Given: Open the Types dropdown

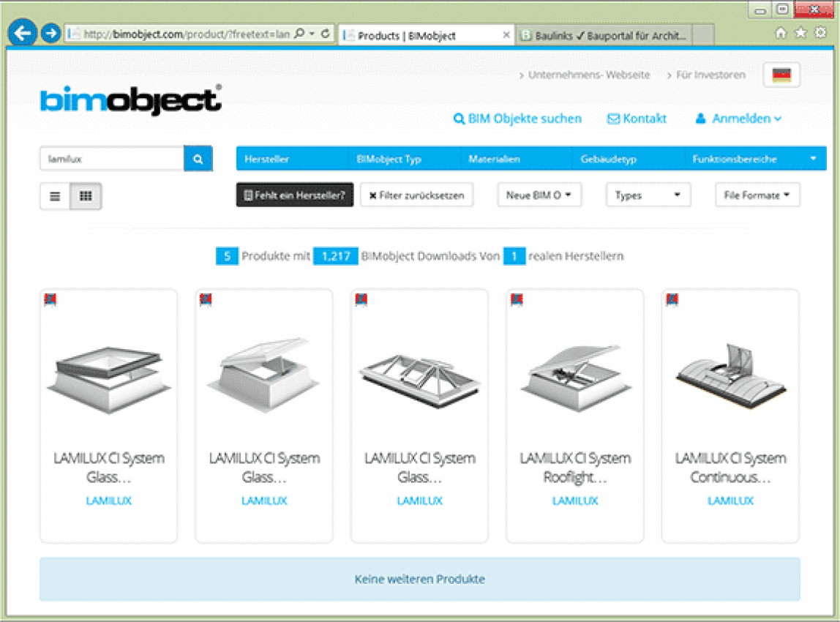Looking at the screenshot, I should click(648, 195).
